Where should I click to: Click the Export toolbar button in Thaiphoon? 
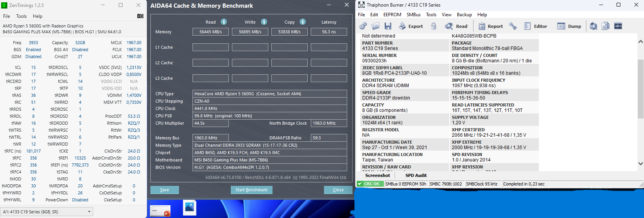coord(411,26)
